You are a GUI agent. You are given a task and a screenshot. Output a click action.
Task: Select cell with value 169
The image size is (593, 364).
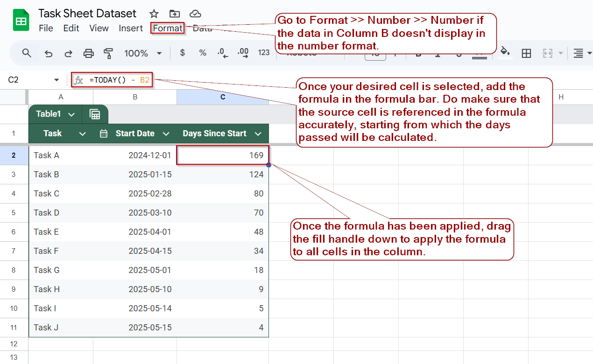point(223,155)
